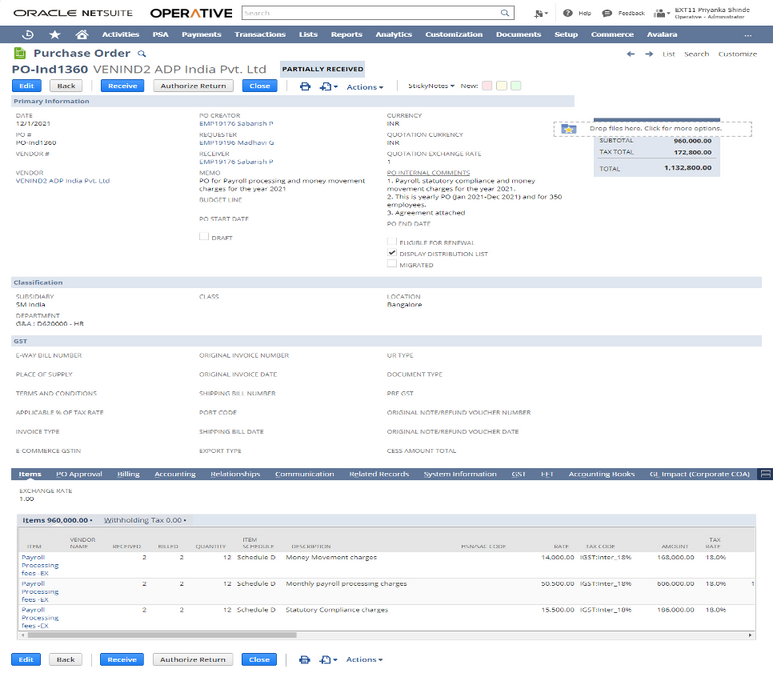Click the top Edit button
The width and height of the screenshot is (773, 677).
(27, 86)
